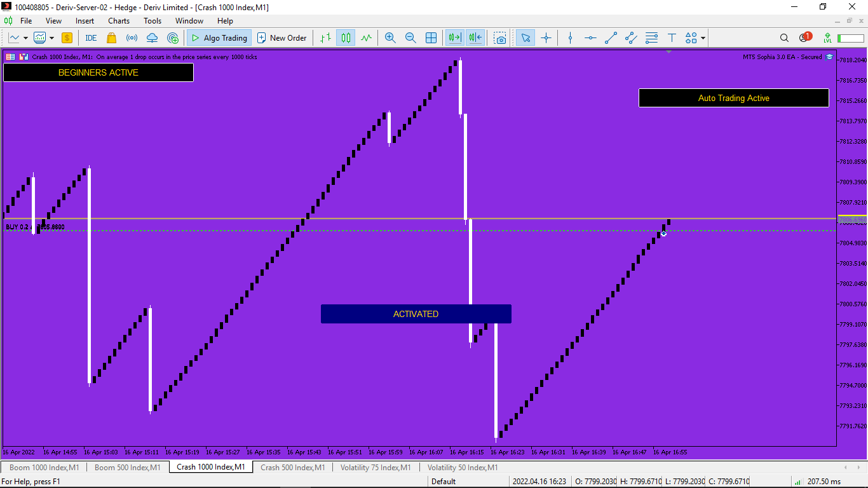Open the File menu
The width and height of the screenshot is (868, 488).
(x=26, y=21)
